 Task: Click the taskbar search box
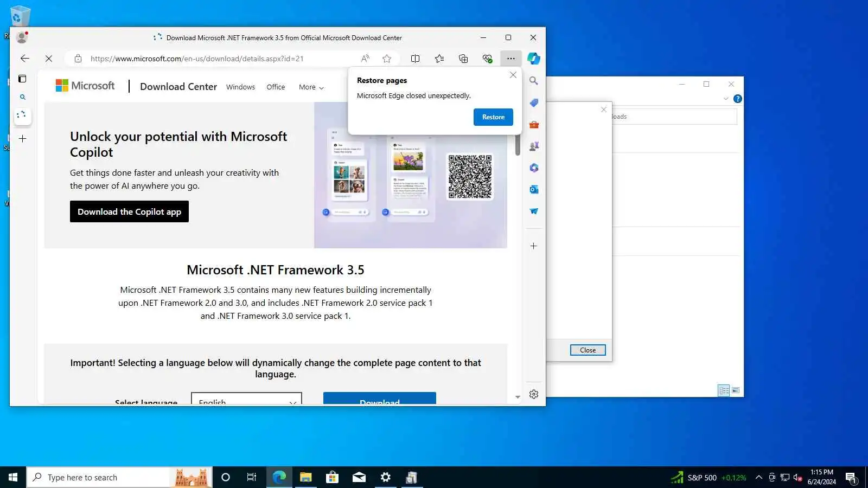click(x=119, y=477)
